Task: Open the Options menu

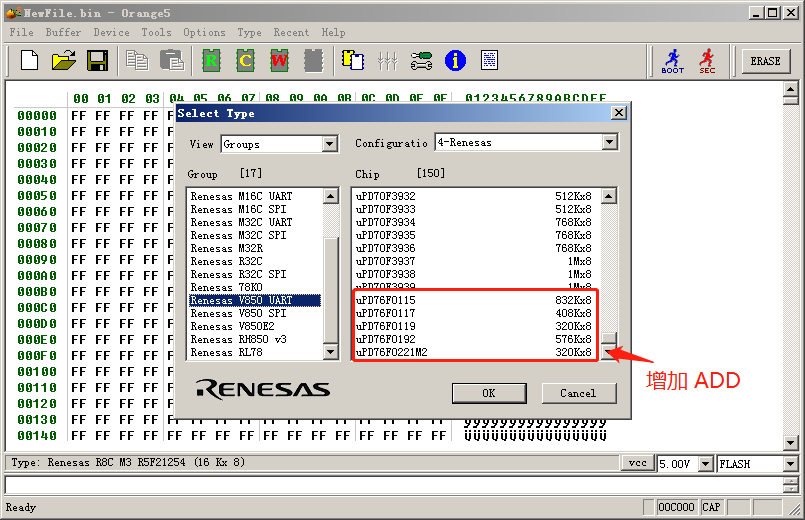Action: click(x=204, y=32)
